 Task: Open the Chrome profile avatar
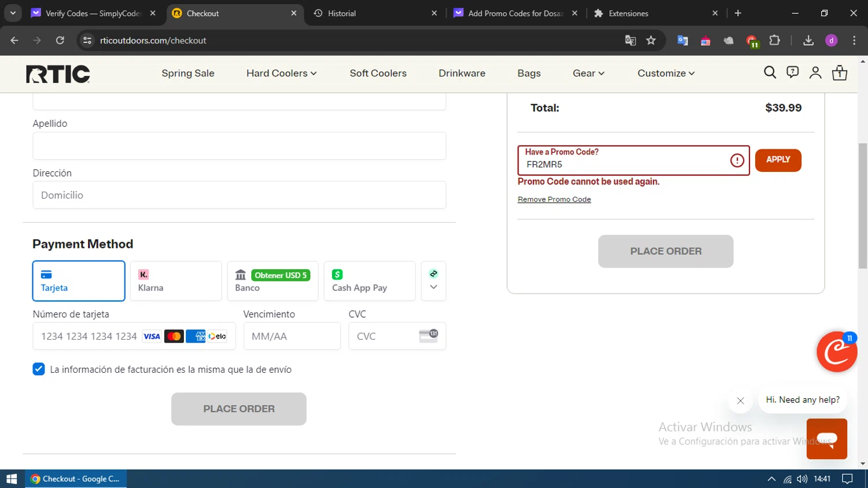click(x=832, y=41)
